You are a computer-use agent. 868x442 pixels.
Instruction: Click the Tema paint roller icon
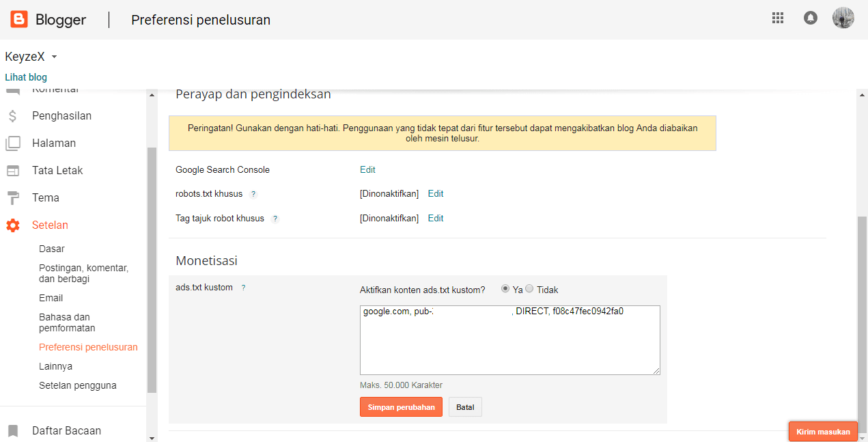click(x=12, y=198)
